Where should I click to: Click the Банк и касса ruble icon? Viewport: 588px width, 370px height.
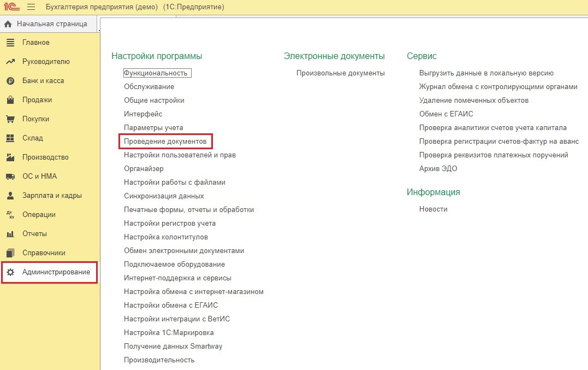(10, 81)
